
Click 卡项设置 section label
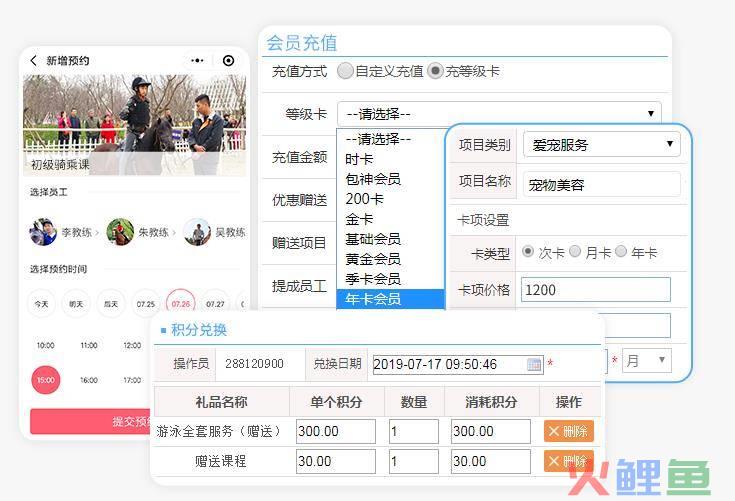tap(483, 220)
